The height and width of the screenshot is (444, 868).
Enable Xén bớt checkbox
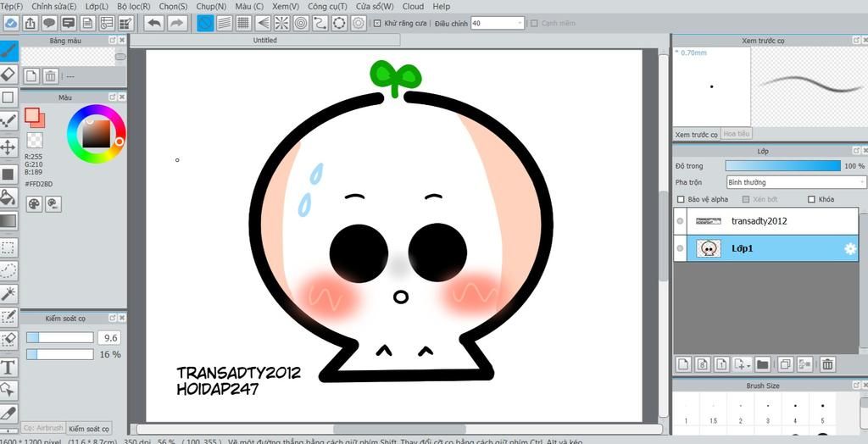pyautogui.click(x=746, y=199)
